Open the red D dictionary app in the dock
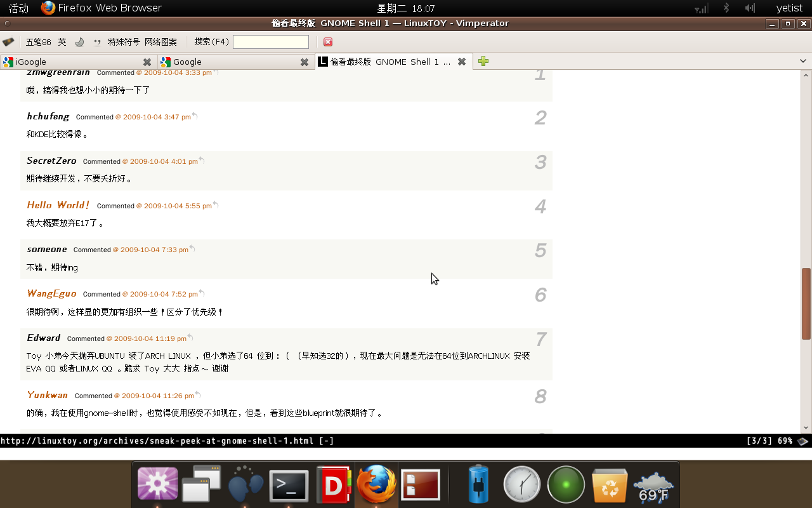The width and height of the screenshot is (812, 508). 333,485
